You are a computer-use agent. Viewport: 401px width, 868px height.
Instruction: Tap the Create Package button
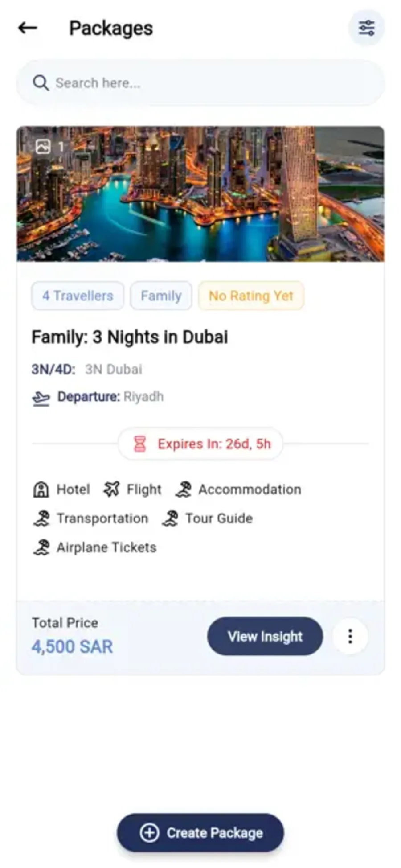[x=200, y=832]
